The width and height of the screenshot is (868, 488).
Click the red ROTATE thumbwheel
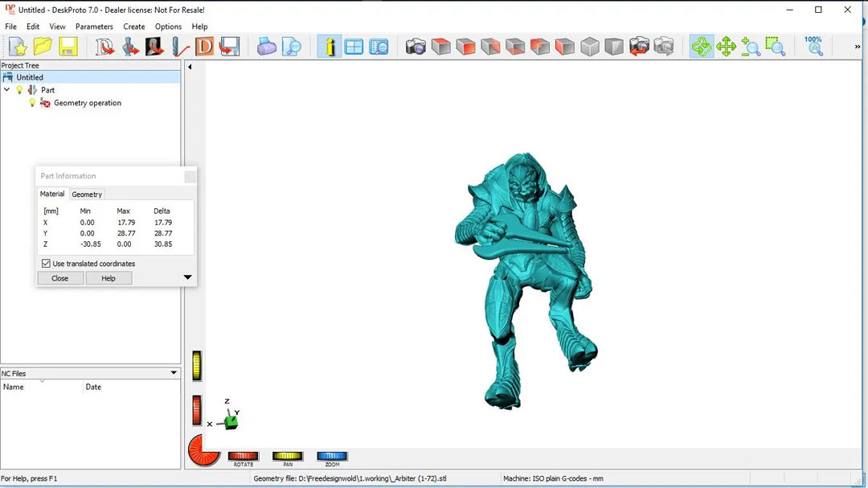point(243,456)
